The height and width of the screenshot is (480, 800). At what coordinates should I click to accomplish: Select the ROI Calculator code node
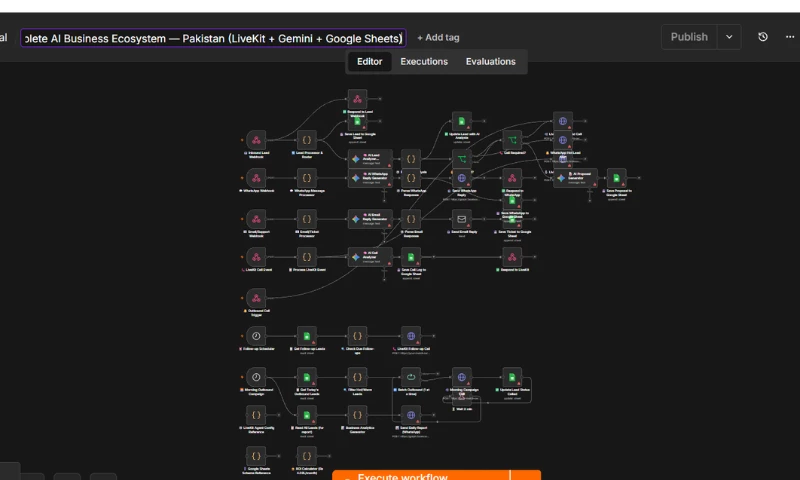[x=307, y=456]
